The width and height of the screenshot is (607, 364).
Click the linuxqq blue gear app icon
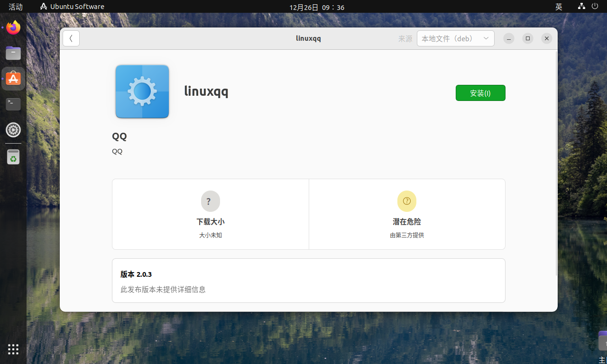click(x=142, y=91)
